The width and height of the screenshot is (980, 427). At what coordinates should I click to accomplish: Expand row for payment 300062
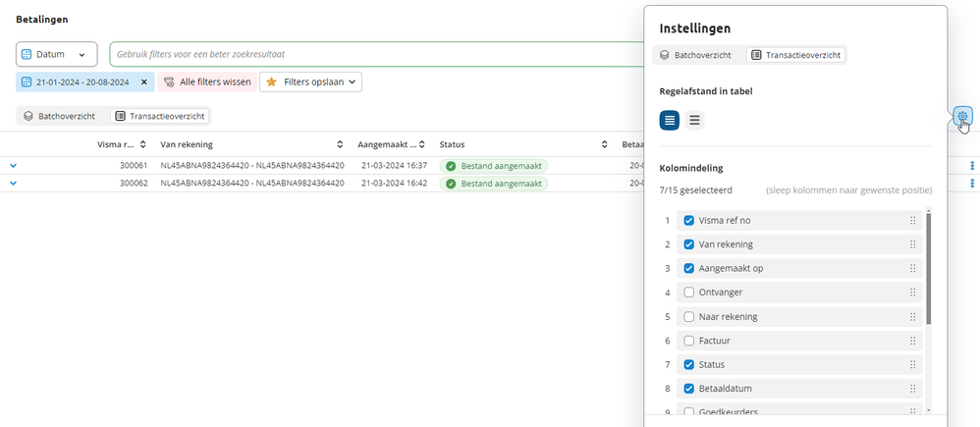13,184
